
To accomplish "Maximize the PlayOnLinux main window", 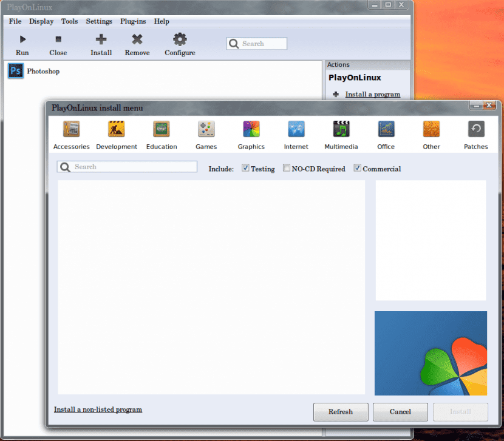I will (x=388, y=5).
